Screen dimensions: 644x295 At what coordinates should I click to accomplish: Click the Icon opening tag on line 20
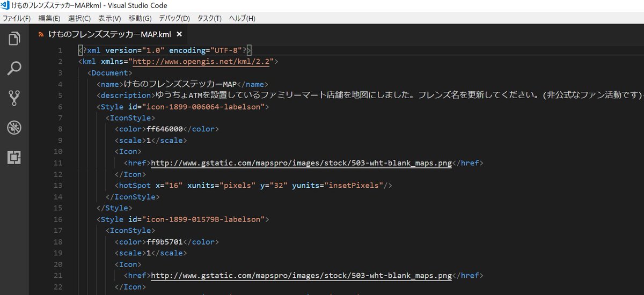[128, 264]
